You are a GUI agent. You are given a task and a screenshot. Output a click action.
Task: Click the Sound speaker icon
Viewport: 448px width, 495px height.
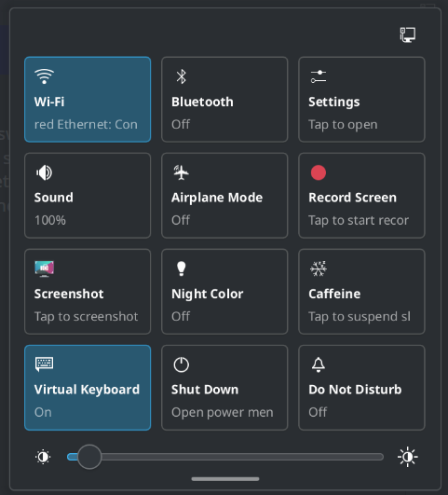pyautogui.click(x=44, y=172)
